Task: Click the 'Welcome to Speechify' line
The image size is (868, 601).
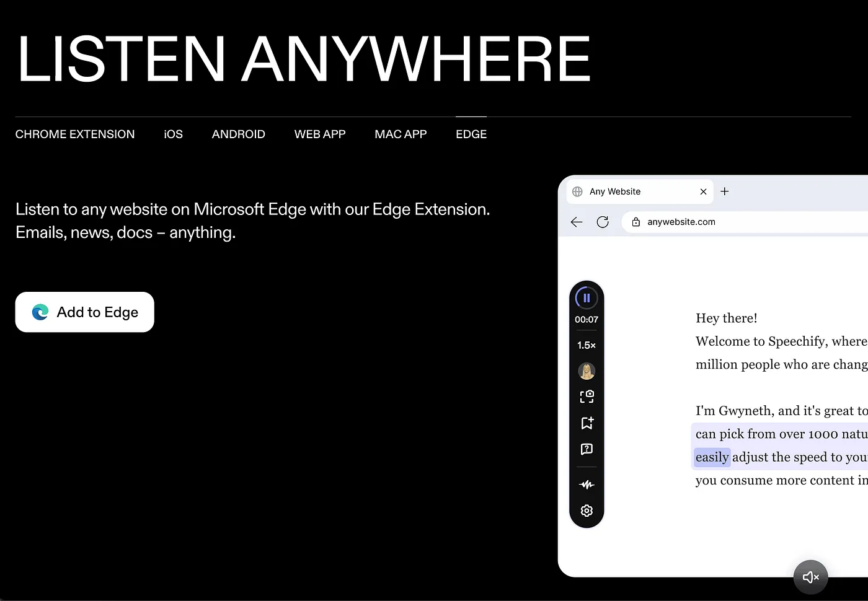Action: click(782, 341)
